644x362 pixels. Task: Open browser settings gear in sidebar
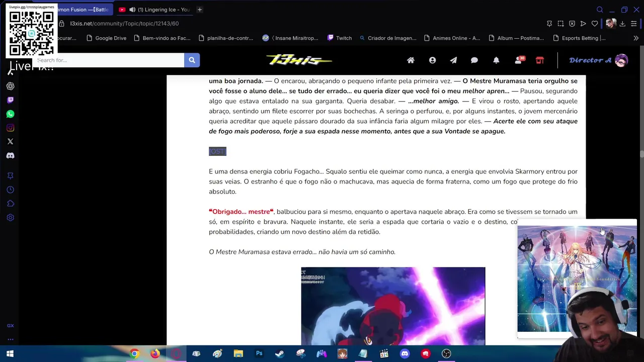[x=10, y=218]
